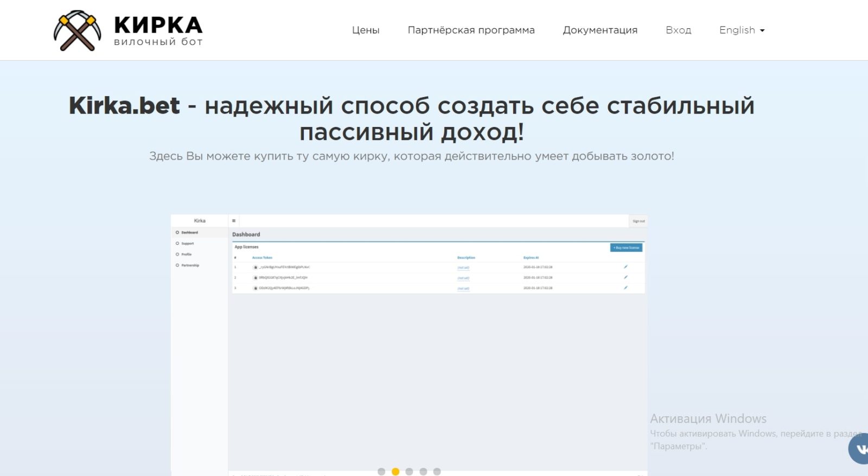This screenshot has height=476, width=868.
Task: Jump to the fourth carousel slide dot
Action: tap(423, 472)
